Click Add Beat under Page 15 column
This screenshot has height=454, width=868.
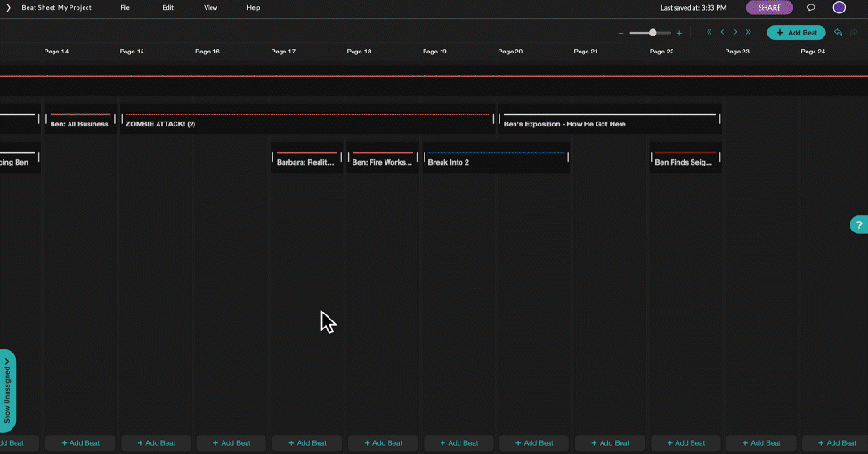(156, 443)
